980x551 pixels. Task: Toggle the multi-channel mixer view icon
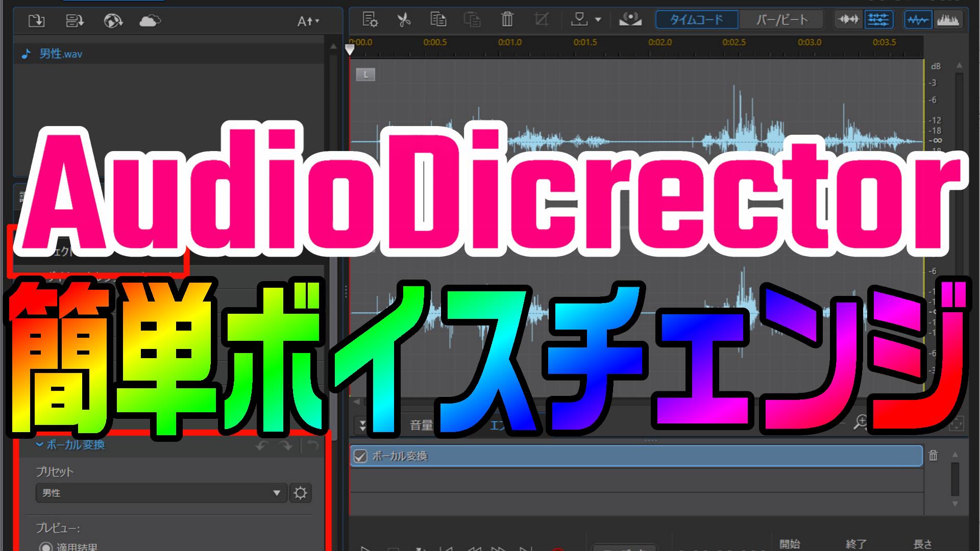click(x=878, y=20)
